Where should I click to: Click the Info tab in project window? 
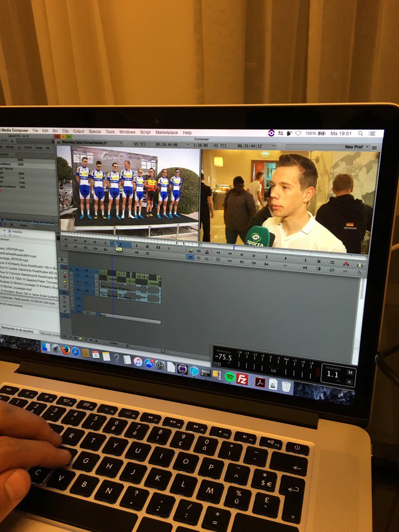point(48,148)
